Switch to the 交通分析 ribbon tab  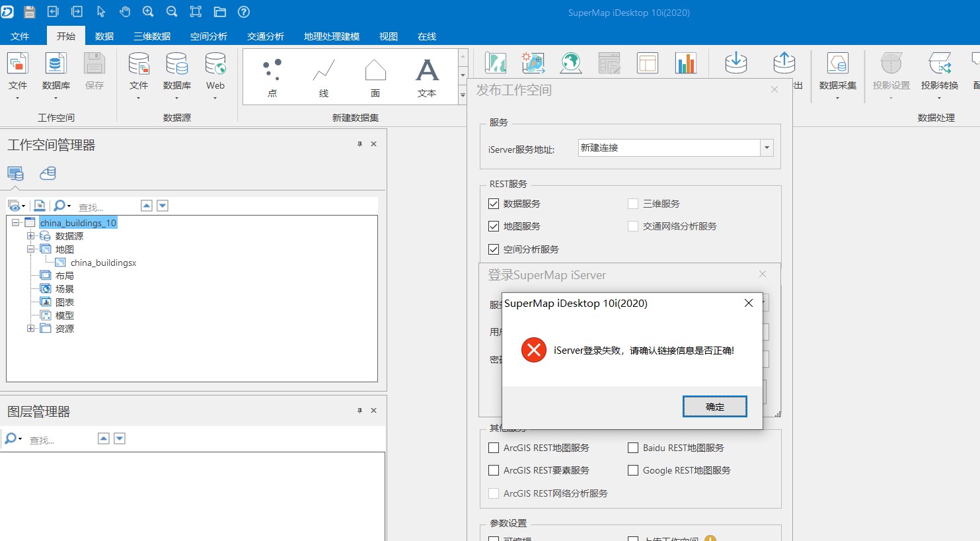(266, 36)
